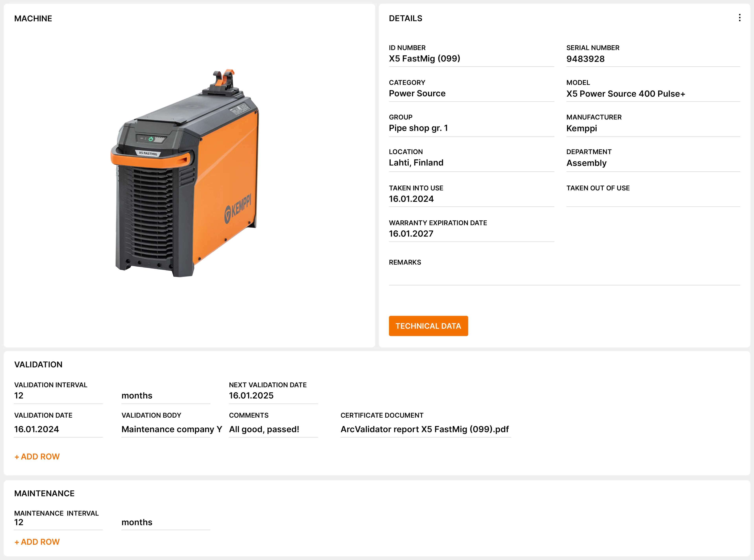
Task: Click the MACHINE panel heading
Action: [33, 18]
